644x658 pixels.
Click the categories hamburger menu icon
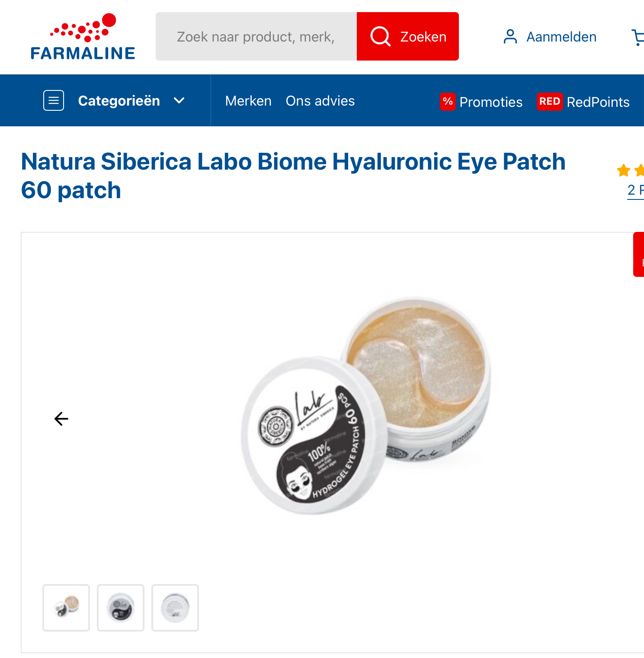[54, 100]
